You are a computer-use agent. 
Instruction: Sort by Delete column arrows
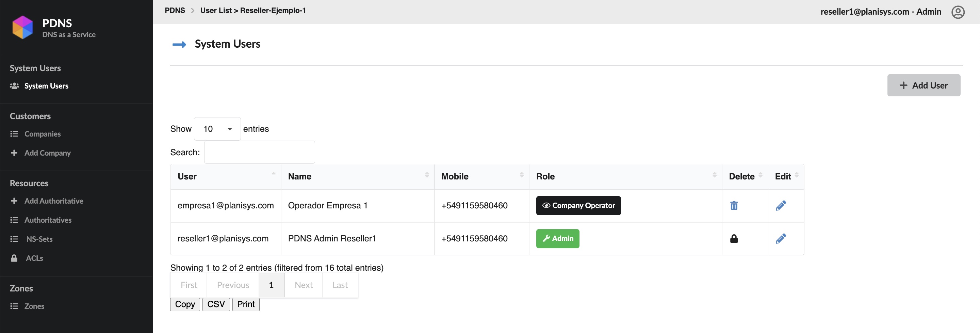point(761,175)
